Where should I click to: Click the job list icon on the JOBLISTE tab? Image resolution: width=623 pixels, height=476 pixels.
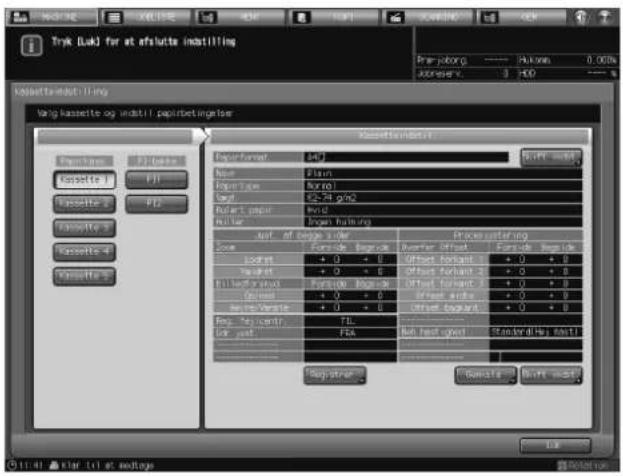tap(114, 17)
